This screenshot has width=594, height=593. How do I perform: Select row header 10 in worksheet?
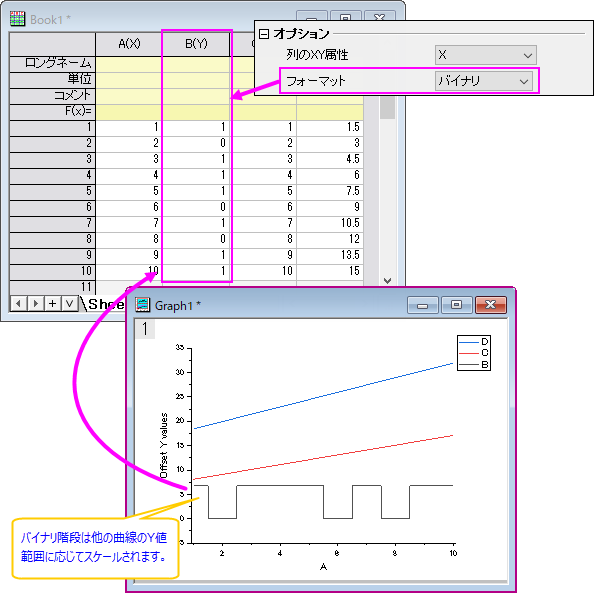[x=52, y=271]
